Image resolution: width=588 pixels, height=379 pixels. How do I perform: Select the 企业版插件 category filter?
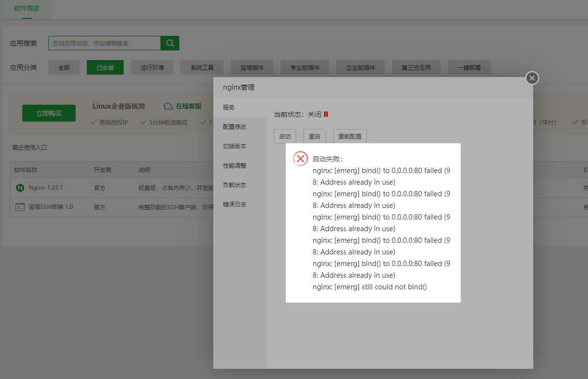(361, 67)
